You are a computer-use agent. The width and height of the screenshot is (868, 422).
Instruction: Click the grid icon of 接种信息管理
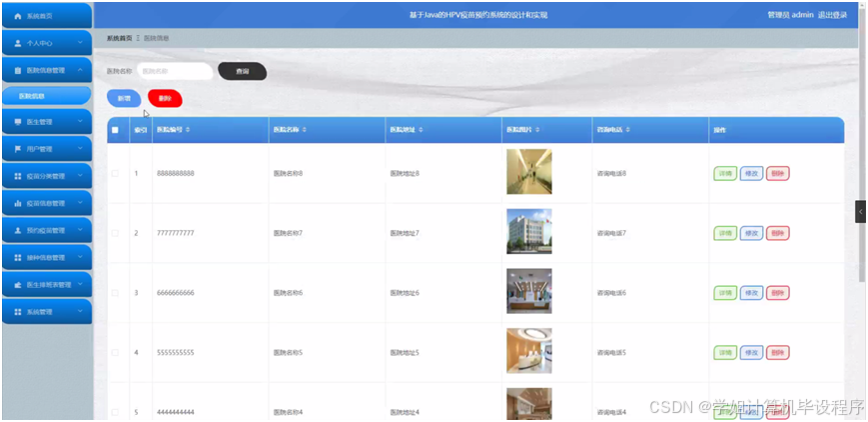(18, 258)
